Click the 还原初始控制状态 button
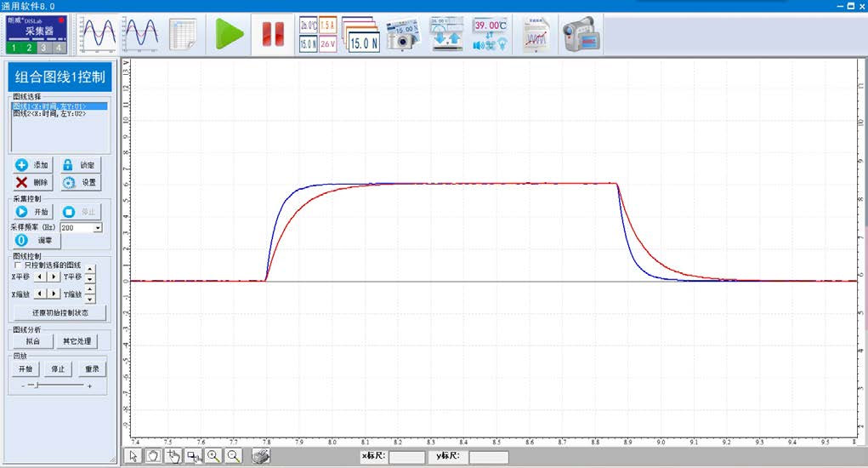 (59, 312)
